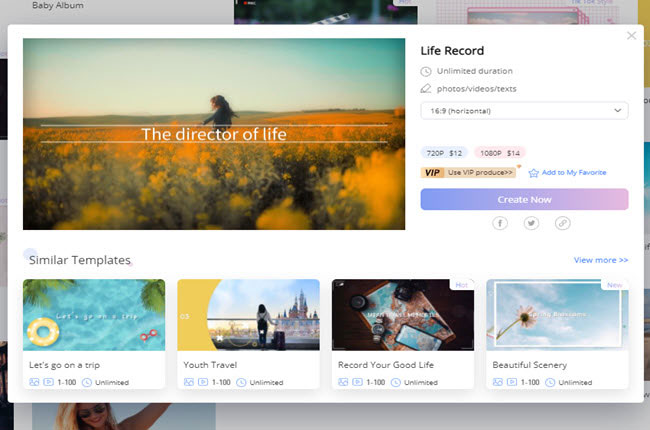The image size is (650, 430).
Task: Click the video icon under Youth Travel
Action: (x=203, y=382)
